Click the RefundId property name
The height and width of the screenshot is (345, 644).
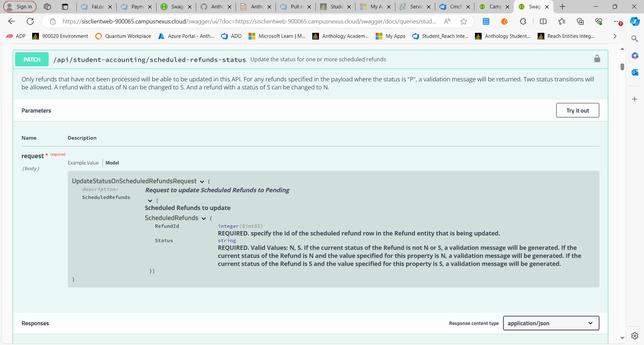(167, 226)
